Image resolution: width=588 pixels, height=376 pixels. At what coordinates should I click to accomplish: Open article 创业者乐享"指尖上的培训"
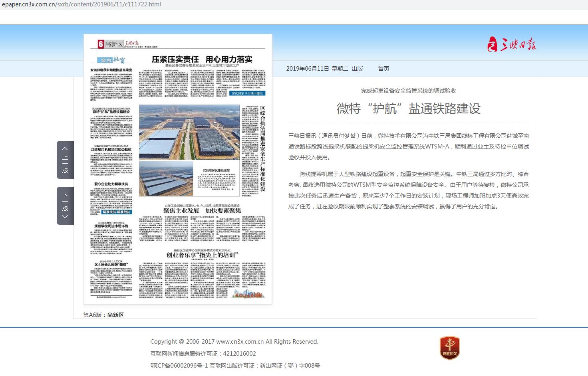tap(202, 255)
